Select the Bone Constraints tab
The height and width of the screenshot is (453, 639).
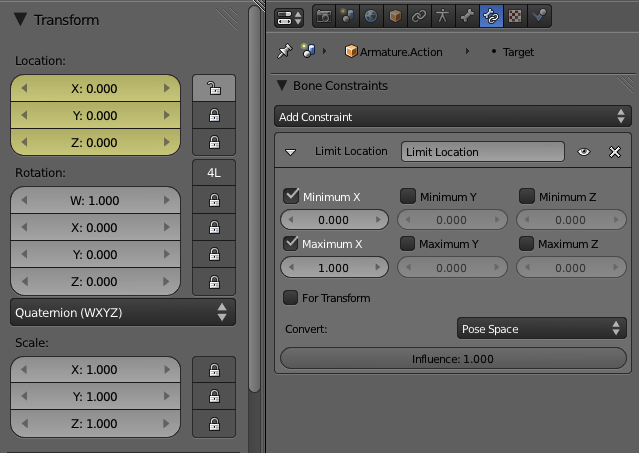491,16
